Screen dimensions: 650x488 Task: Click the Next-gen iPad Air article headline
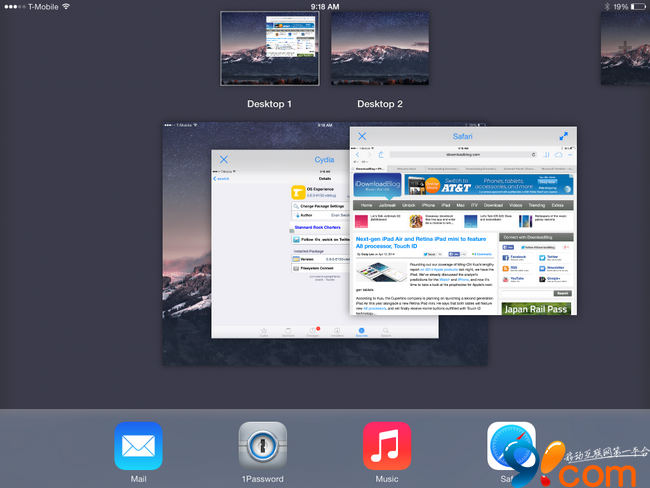point(420,244)
